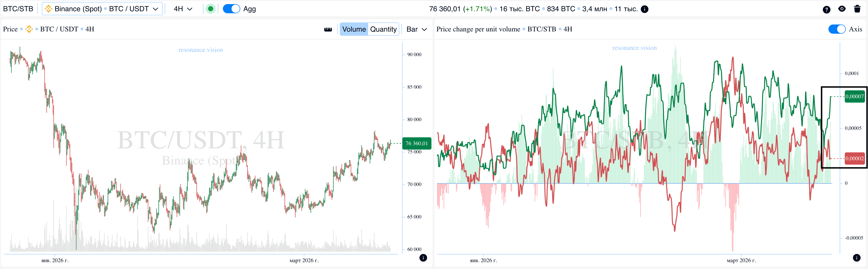This screenshot has width=868, height=269.
Task: Open the Binance (Spot) BTC / USDT dropdown
Action: pos(102,9)
